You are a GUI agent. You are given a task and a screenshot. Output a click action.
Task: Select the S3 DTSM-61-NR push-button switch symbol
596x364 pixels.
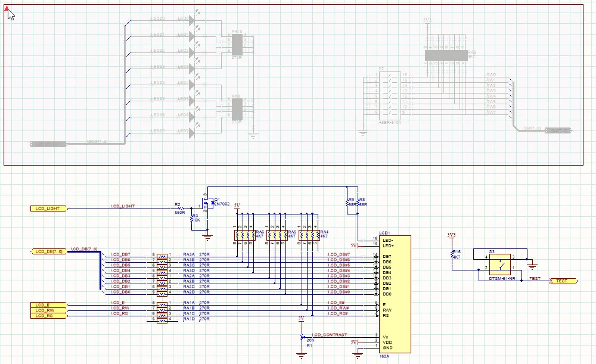coord(499,265)
